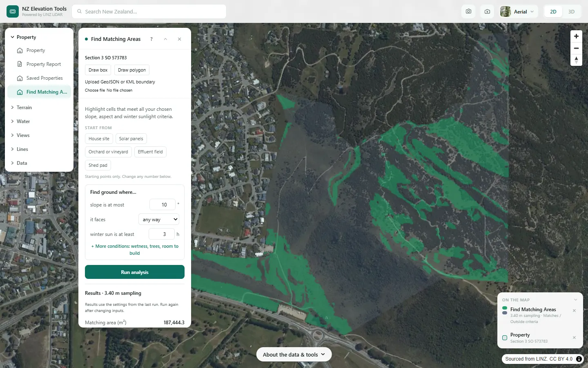Open the Property item in sidebar
Image resolution: width=588 pixels, height=368 pixels.
(x=39, y=50)
